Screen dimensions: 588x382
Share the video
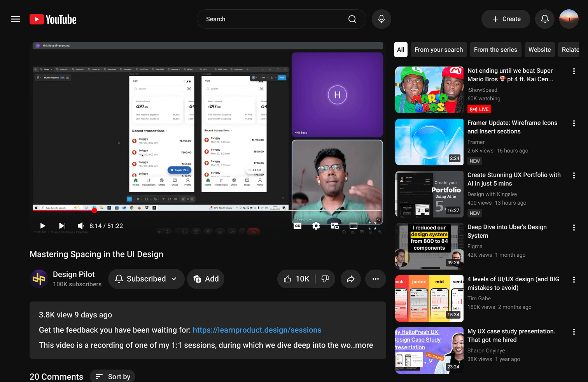click(351, 279)
